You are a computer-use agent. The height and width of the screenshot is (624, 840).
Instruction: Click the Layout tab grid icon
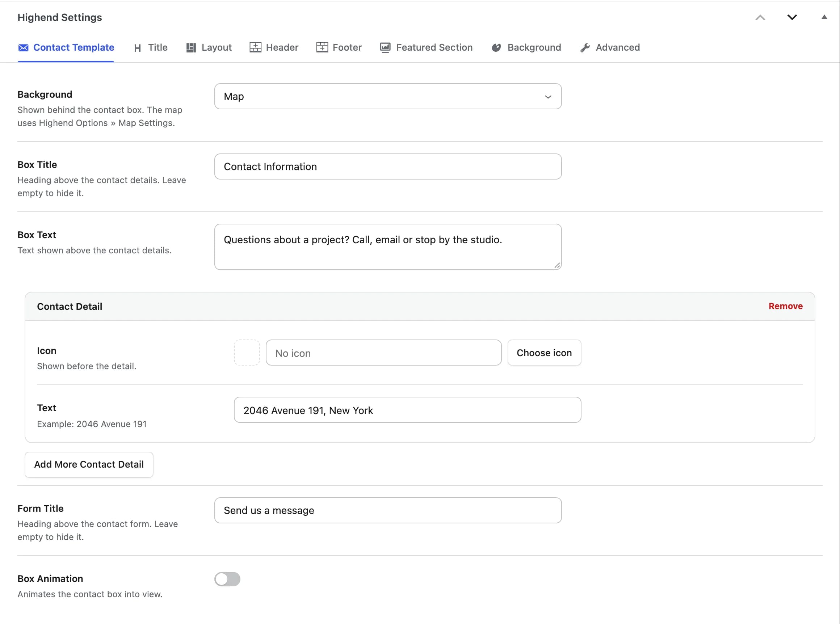(x=191, y=47)
